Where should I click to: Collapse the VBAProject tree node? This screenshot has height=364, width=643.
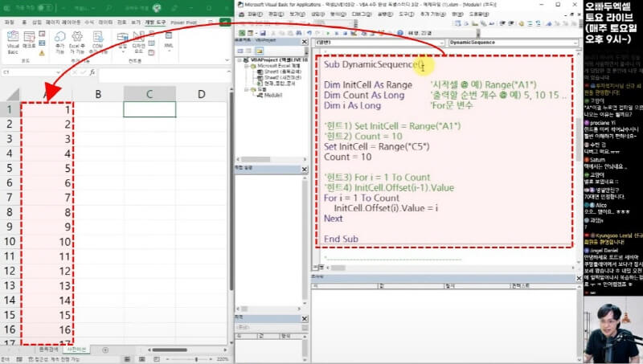click(240, 59)
